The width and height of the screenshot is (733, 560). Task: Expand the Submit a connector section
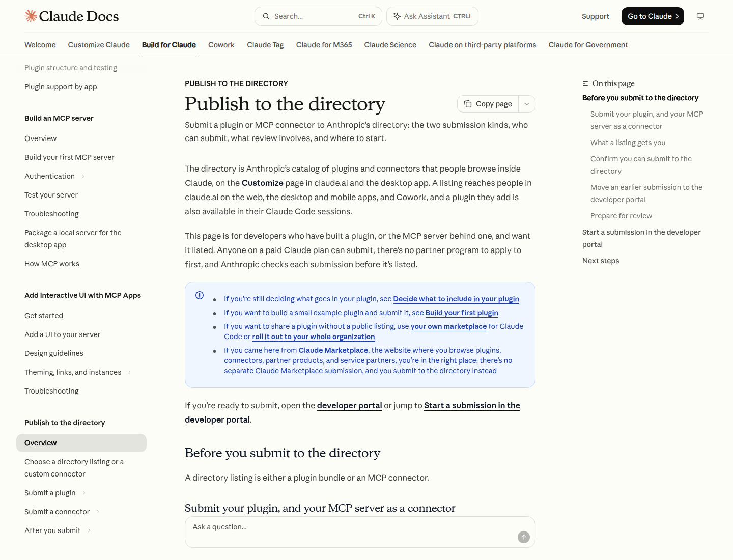[98, 512]
